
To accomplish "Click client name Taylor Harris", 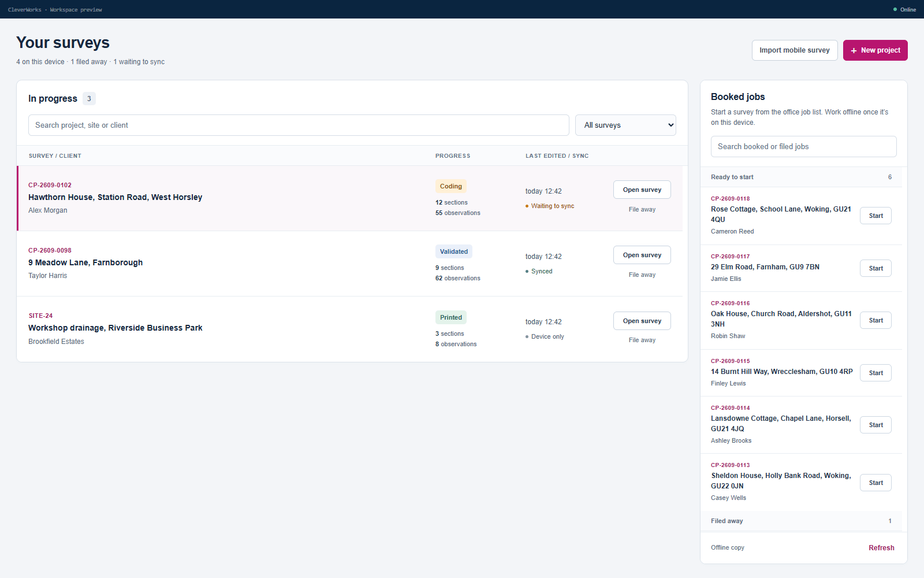I will tap(48, 276).
